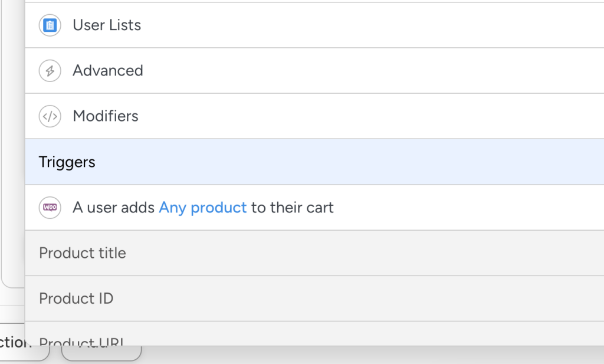Choose the Product title token

point(83,253)
